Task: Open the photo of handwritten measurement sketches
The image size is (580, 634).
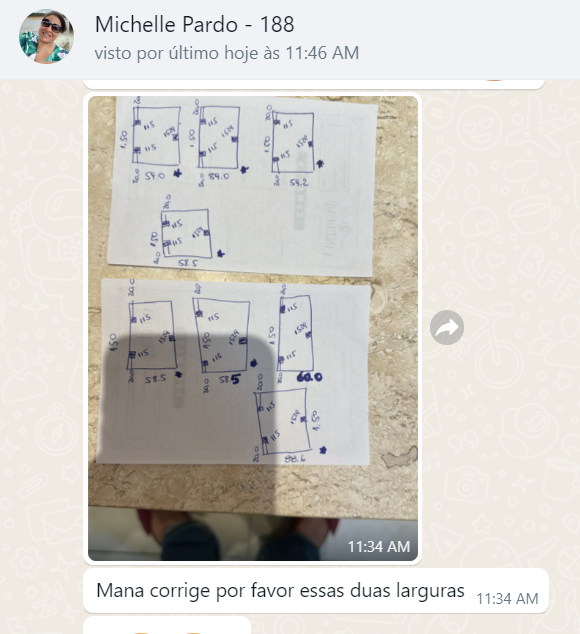Action: click(x=253, y=328)
